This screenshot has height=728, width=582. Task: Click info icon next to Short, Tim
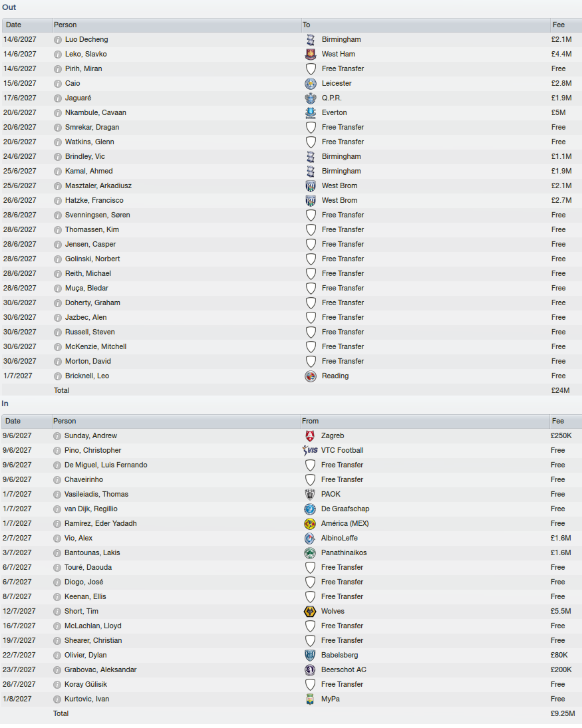coord(57,612)
